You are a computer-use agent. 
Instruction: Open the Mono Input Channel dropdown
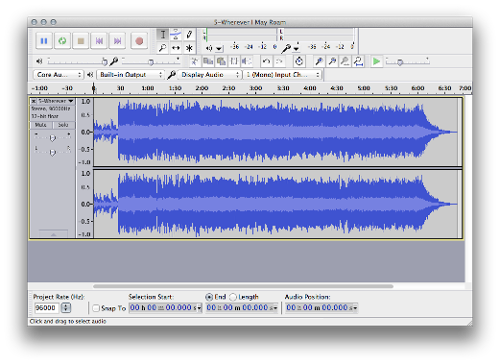pyautogui.click(x=283, y=75)
